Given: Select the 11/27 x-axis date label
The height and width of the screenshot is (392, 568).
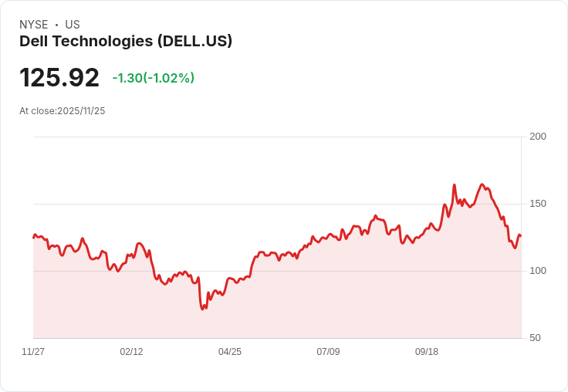Looking at the screenshot, I should point(33,352).
